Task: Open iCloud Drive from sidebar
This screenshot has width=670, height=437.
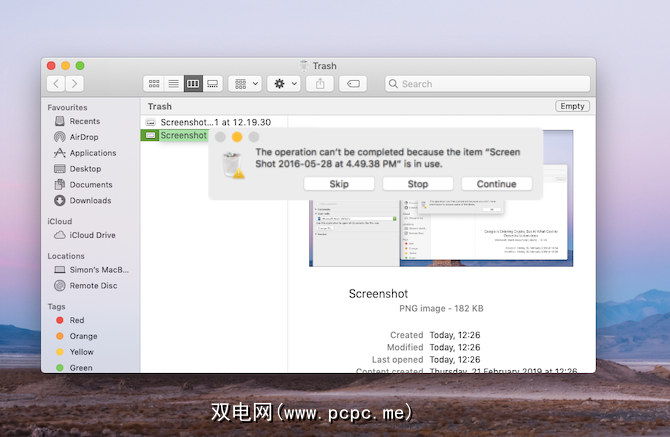Action: pos(92,235)
